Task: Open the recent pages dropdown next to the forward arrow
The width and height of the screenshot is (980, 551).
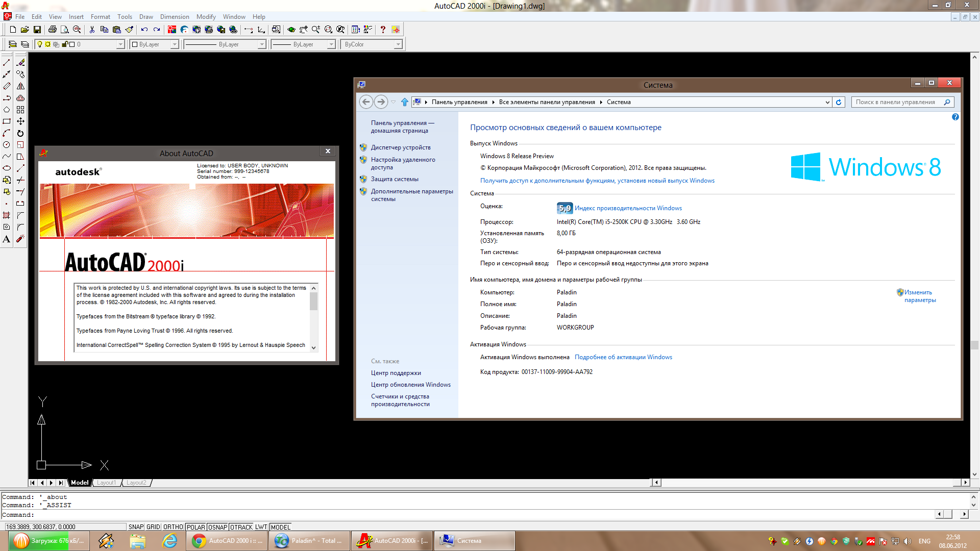Action: pyautogui.click(x=393, y=102)
